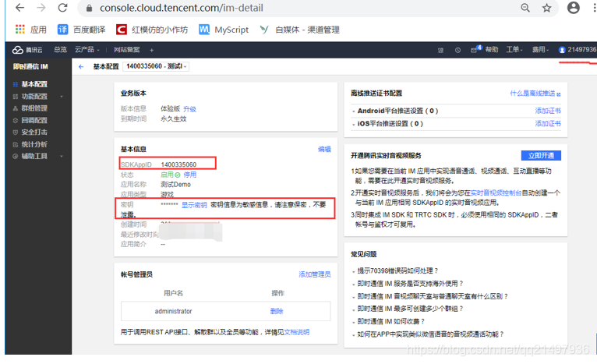597x364 pixels.
Task: Expand FAQ 即时通信 IM 服务是否支持海外使用
Action: (x=408, y=284)
